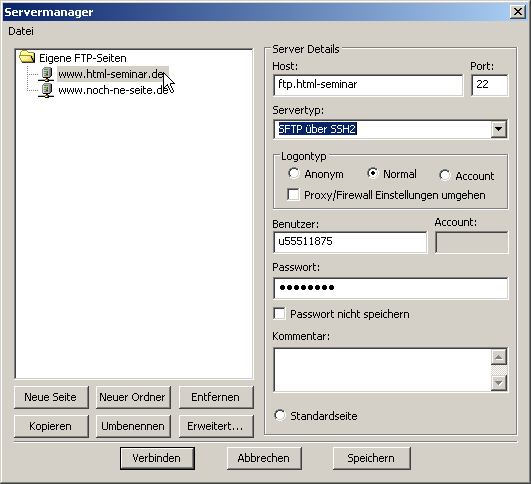Select the www.html-seminar.de site entry

click(112, 74)
